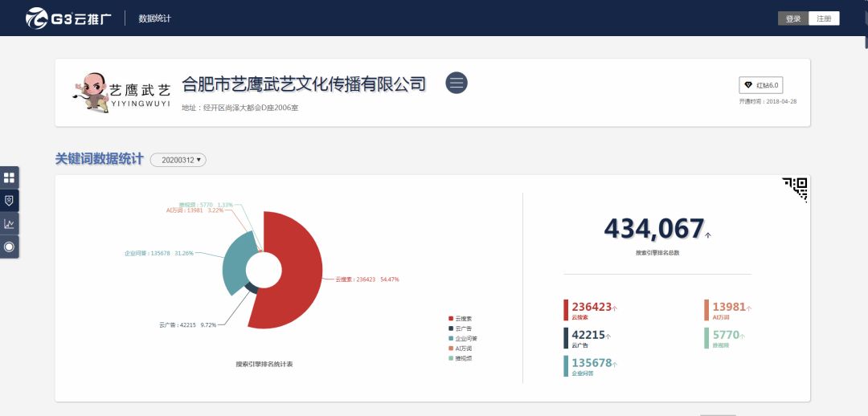Click the line chart icon in left sidebar
Image resolution: width=868 pixels, height=416 pixels.
click(10, 224)
